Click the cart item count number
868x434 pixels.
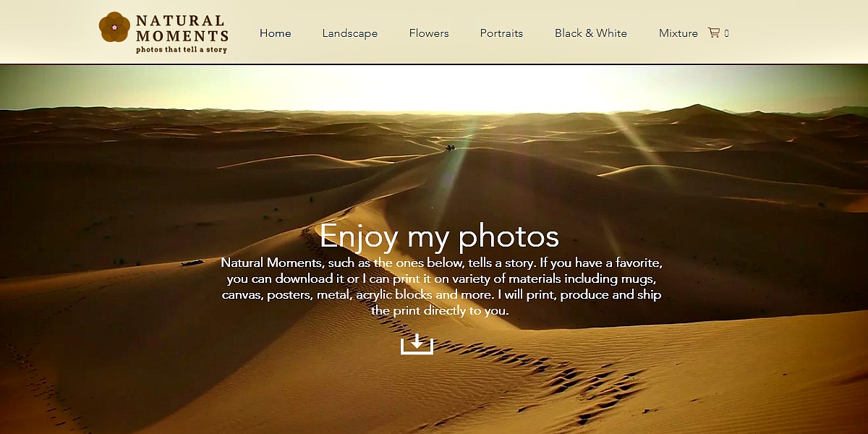726,33
